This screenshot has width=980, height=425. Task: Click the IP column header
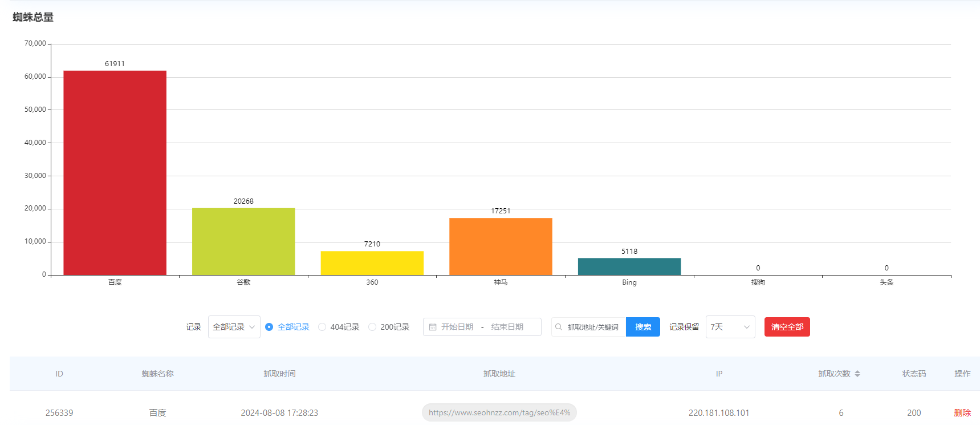coord(719,374)
